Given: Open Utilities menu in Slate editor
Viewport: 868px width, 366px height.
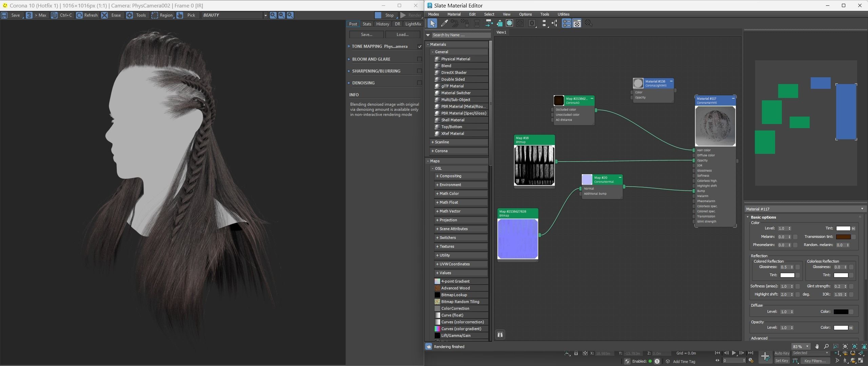Looking at the screenshot, I should click(x=563, y=14).
